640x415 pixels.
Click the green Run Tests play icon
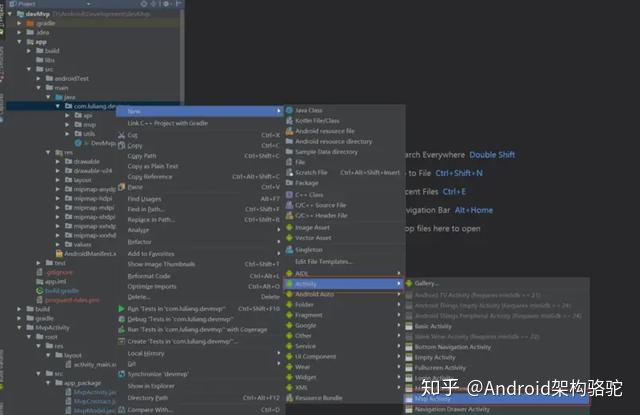pyautogui.click(x=121, y=309)
